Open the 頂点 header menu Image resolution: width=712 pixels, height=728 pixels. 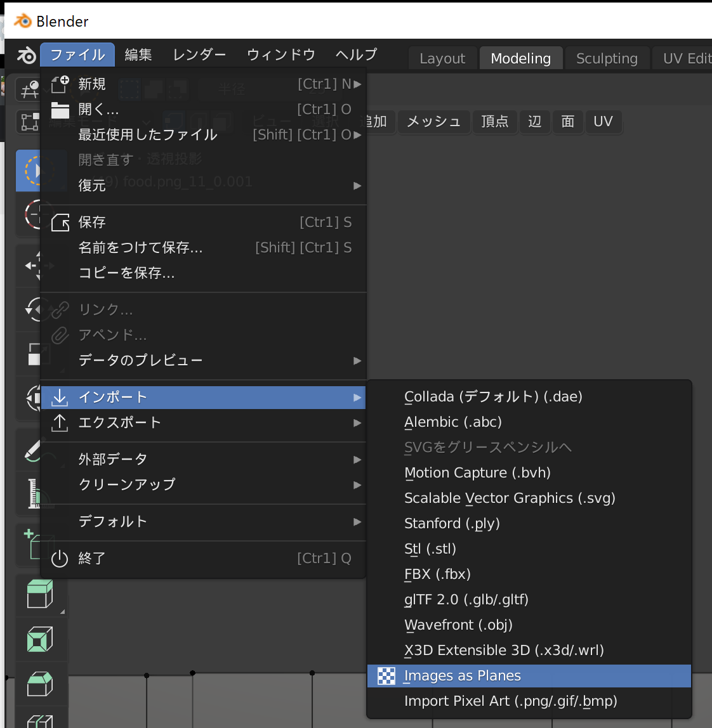(x=495, y=122)
